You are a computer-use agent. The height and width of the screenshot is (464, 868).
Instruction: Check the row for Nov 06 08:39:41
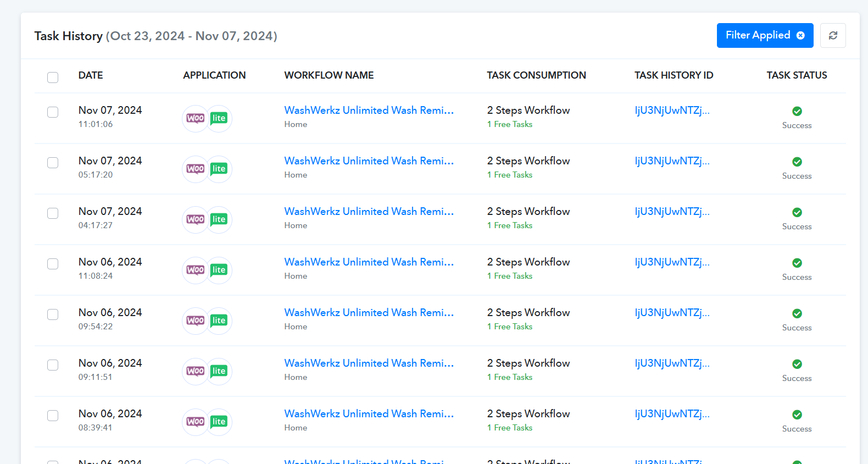pos(53,416)
